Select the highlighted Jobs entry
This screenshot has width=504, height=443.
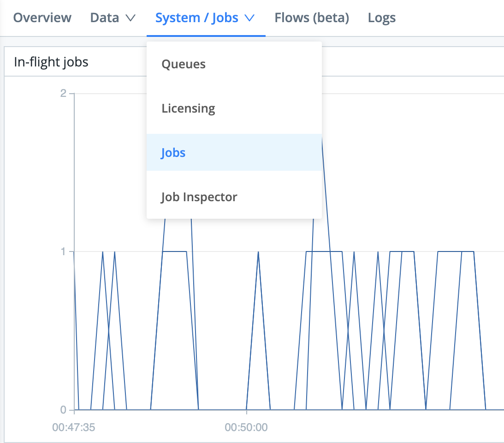[173, 152]
